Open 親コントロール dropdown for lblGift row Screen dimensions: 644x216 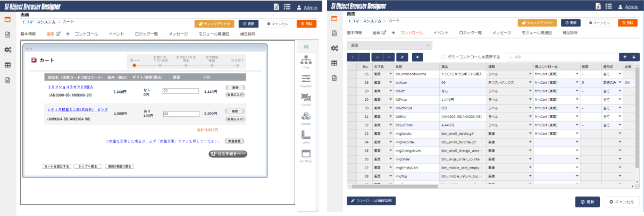(577, 91)
